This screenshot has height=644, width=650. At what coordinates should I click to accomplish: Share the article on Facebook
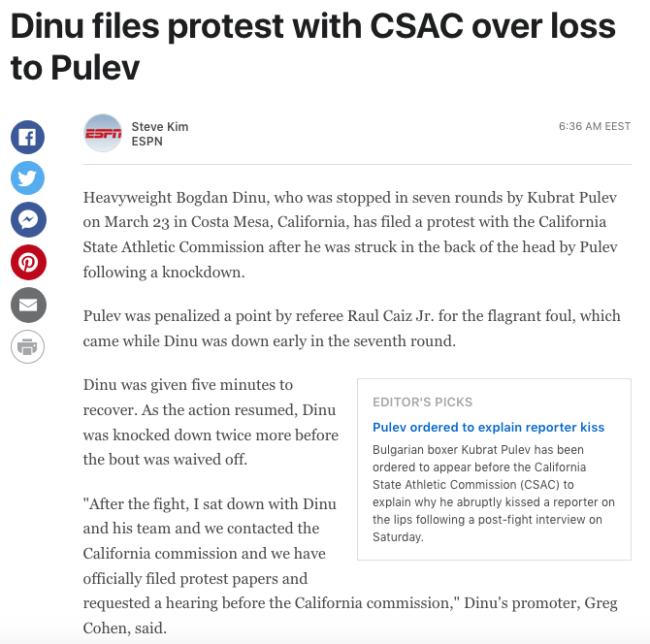[28, 136]
